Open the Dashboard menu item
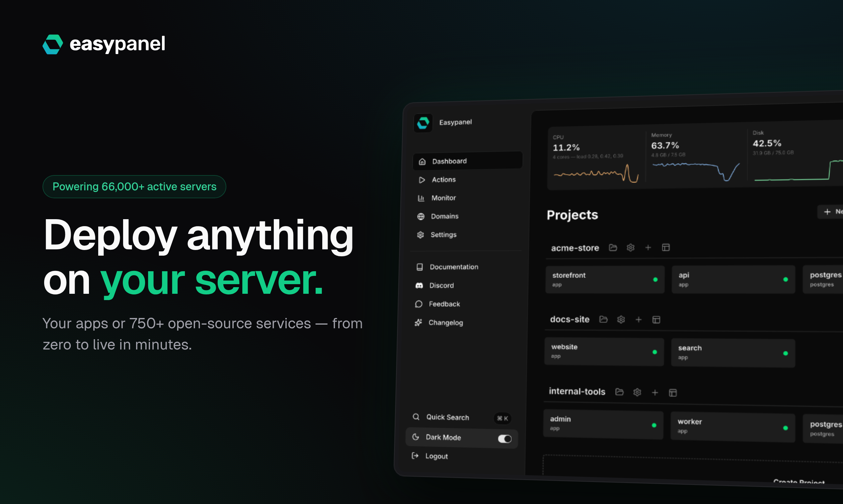 pos(467,161)
